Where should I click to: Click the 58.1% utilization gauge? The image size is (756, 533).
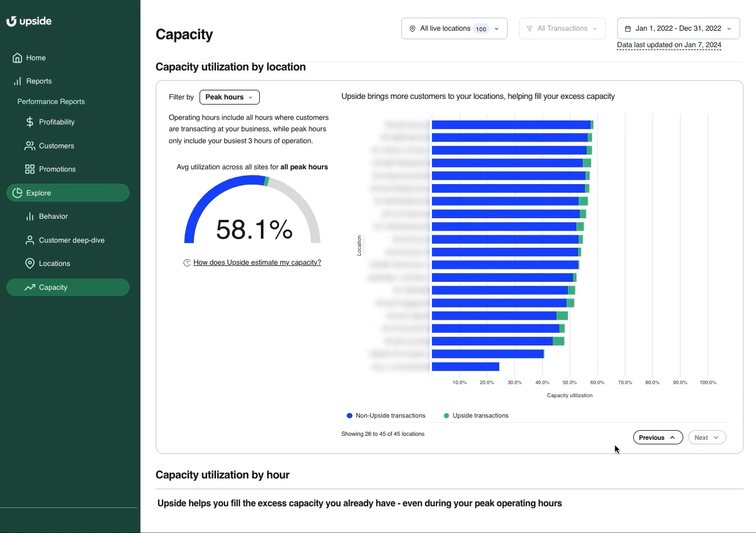[252, 210]
